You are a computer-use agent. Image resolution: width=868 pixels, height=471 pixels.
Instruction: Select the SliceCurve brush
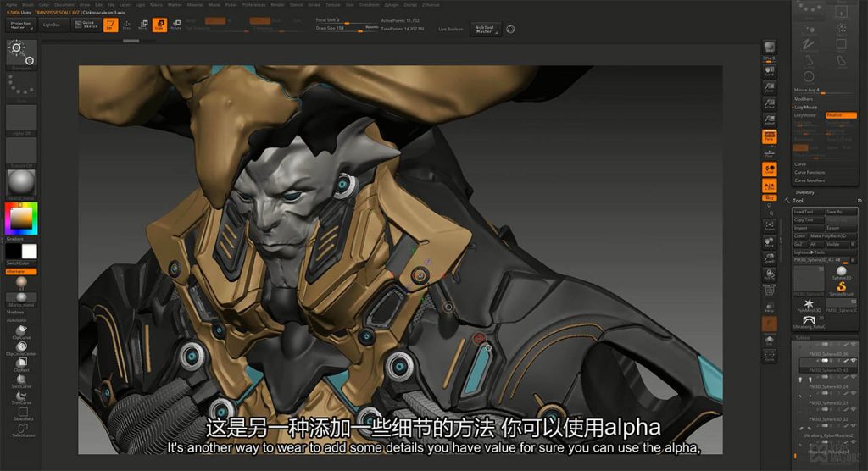tap(21, 381)
